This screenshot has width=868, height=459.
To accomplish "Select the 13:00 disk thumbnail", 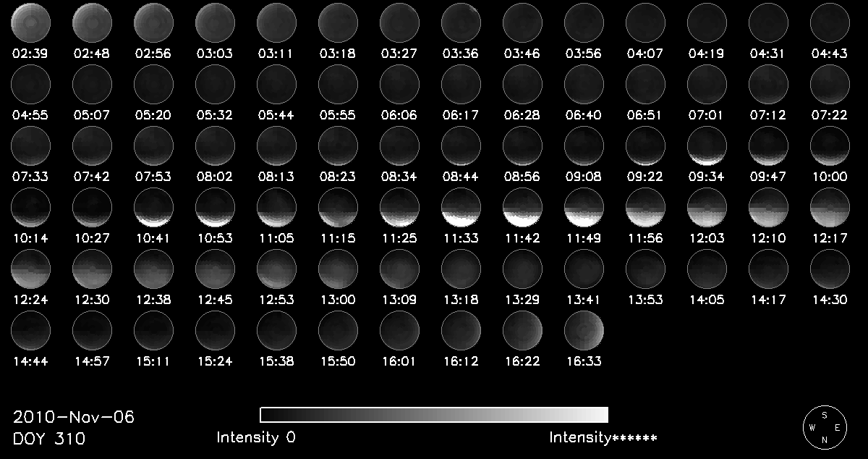I will tap(338, 269).
